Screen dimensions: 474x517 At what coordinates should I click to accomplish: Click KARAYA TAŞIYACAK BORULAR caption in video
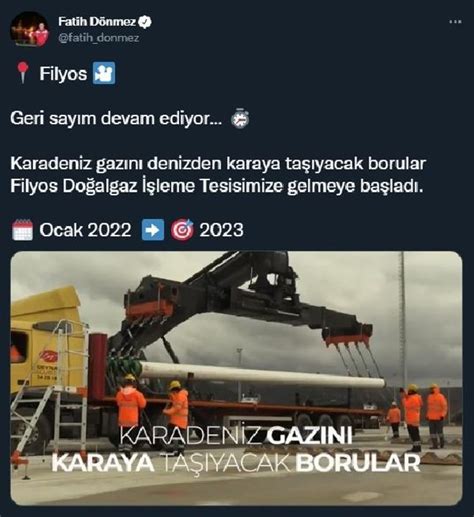236,463
